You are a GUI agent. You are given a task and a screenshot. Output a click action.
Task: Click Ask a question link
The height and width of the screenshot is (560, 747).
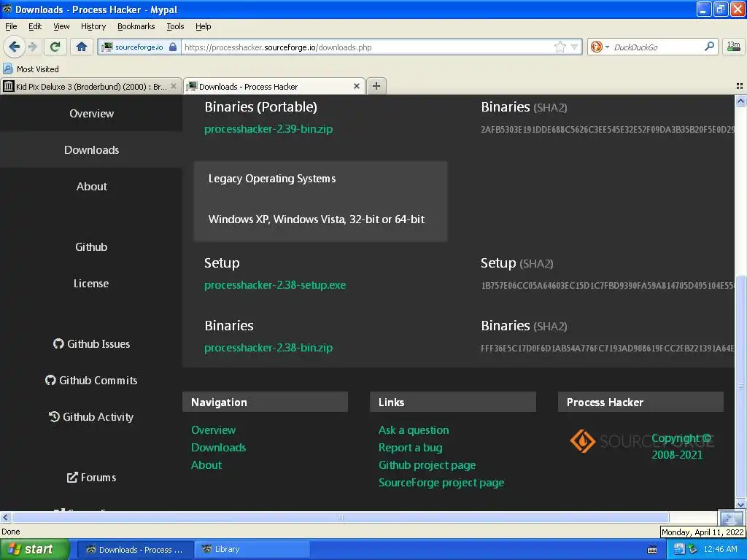[x=414, y=430]
